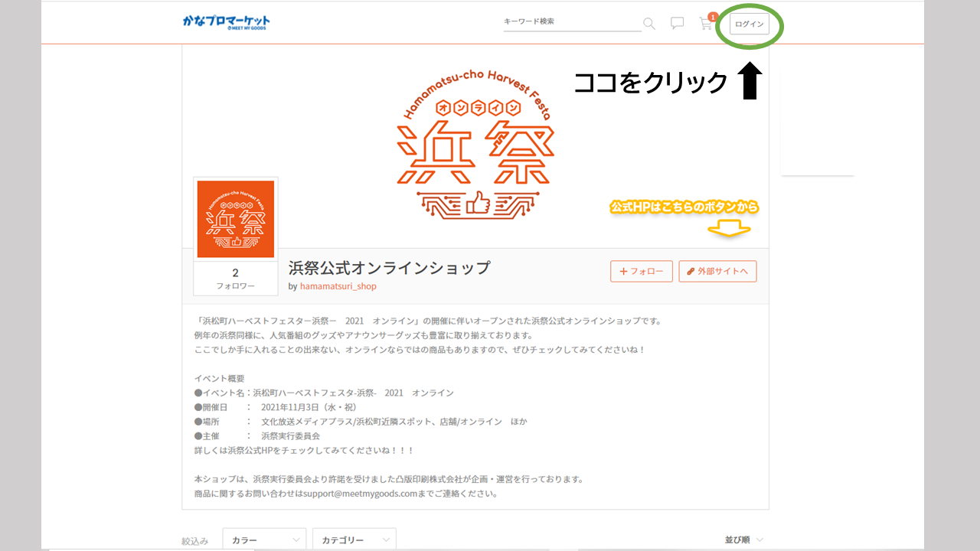Click the 外部サイトへ button
Image resolution: width=980 pixels, height=551 pixels.
[x=717, y=271]
